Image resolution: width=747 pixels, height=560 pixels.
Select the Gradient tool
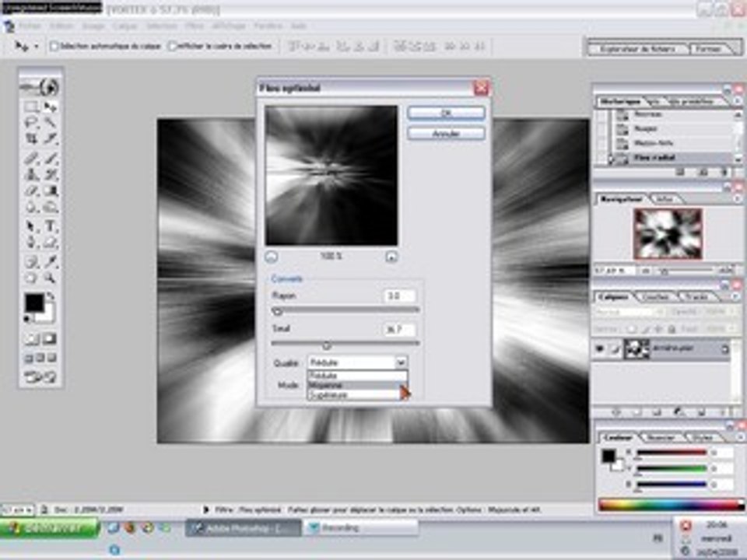[x=50, y=191]
